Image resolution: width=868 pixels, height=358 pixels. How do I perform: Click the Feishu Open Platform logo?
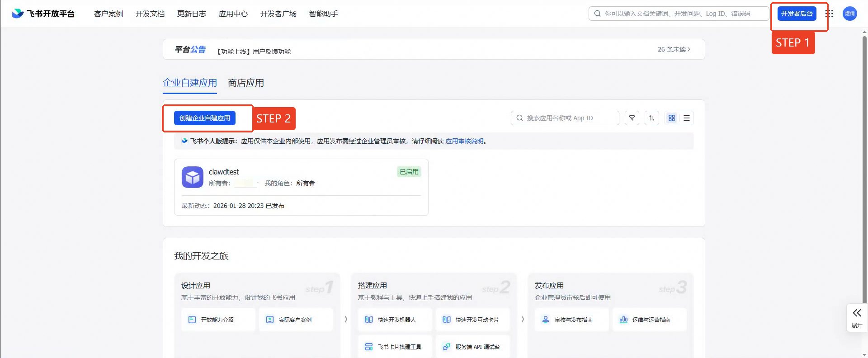[43, 14]
